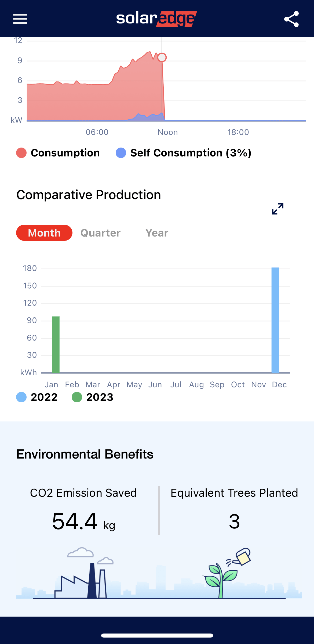Tap the SolarEdge logo
The height and width of the screenshot is (644, 314).
tap(156, 19)
